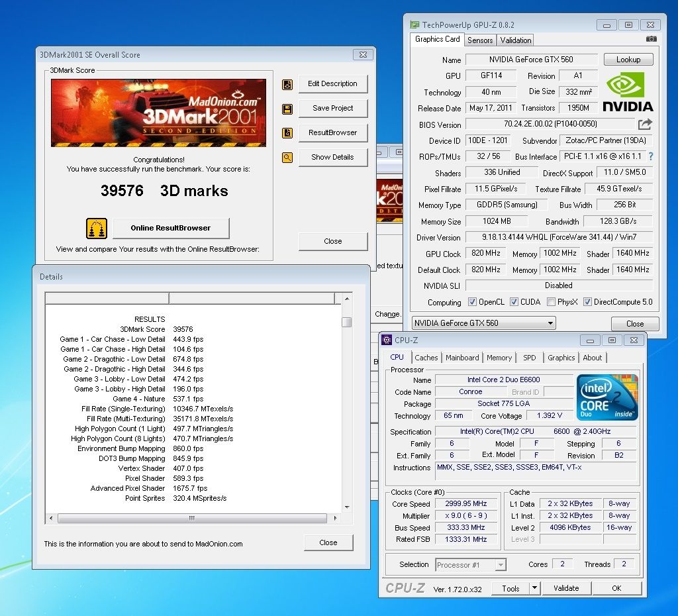Click the 'Point Sprites' result row
The height and width of the screenshot is (616, 678).
click(x=175, y=498)
